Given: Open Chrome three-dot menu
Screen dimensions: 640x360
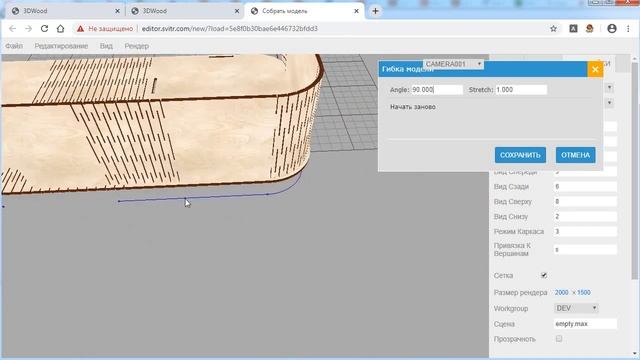Looking at the screenshot, I should point(628,29).
